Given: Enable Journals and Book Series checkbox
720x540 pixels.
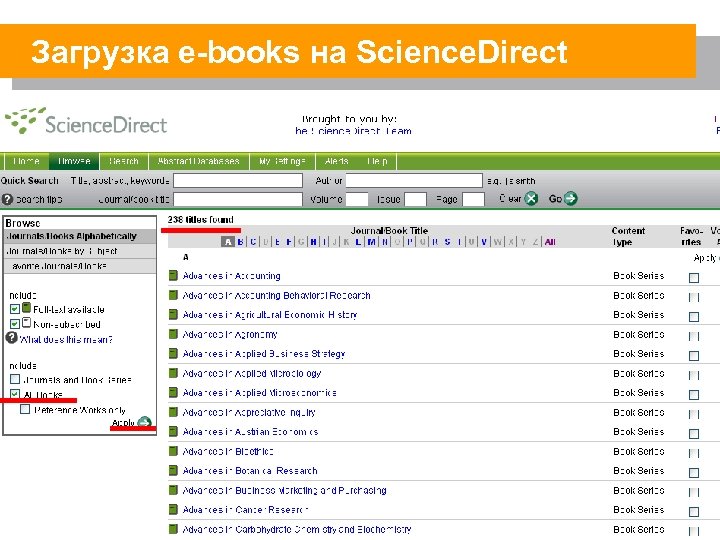Looking at the screenshot, I should [15, 379].
